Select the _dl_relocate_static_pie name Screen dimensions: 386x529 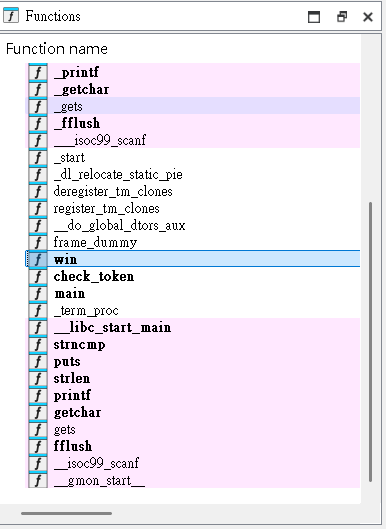click(118, 174)
